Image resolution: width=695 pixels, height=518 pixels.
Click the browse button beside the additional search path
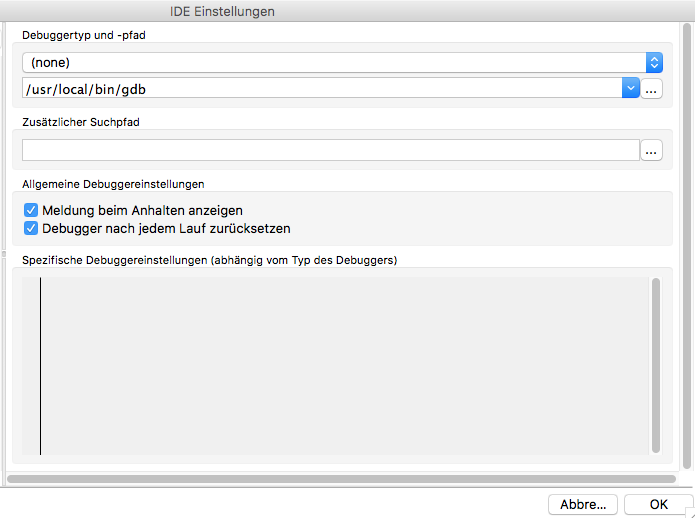[x=651, y=151]
